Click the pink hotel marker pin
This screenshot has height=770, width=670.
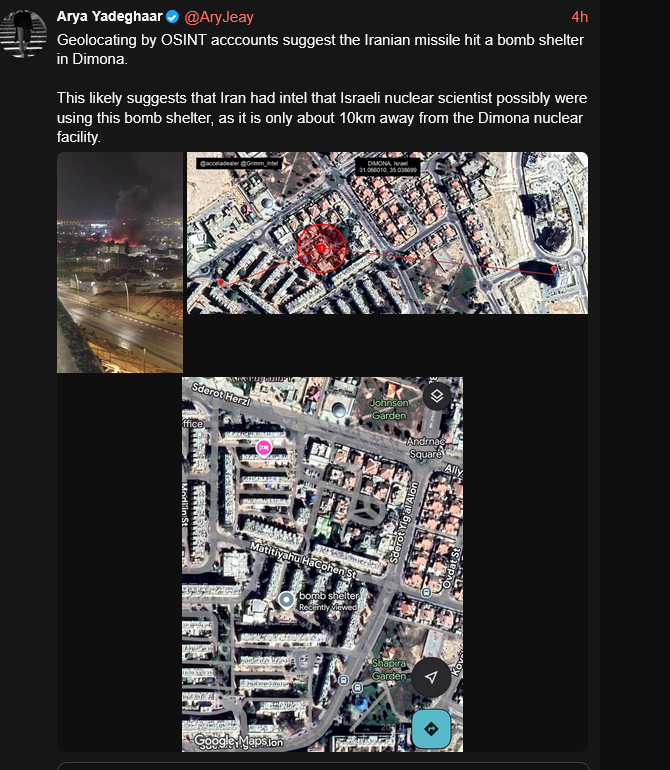pos(264,447)
